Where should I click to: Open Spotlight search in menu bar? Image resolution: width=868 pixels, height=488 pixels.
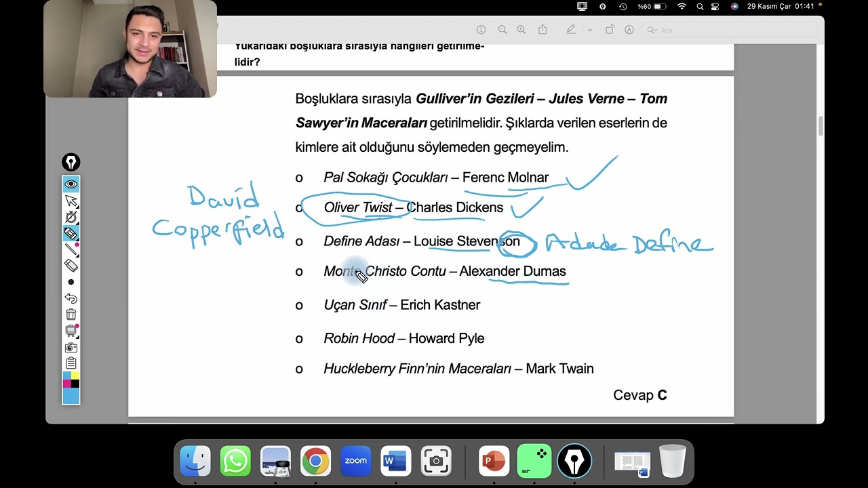coord(700,7)
